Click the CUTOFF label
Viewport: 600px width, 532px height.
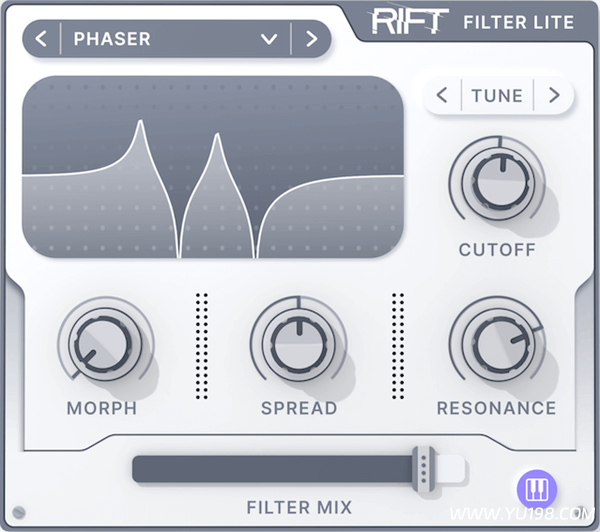coord(497,250)
